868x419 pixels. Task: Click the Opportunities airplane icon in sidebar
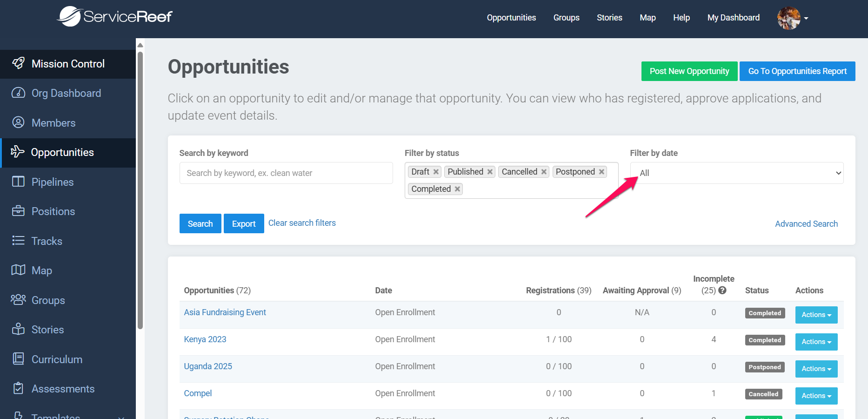click(x=17, y=152)
